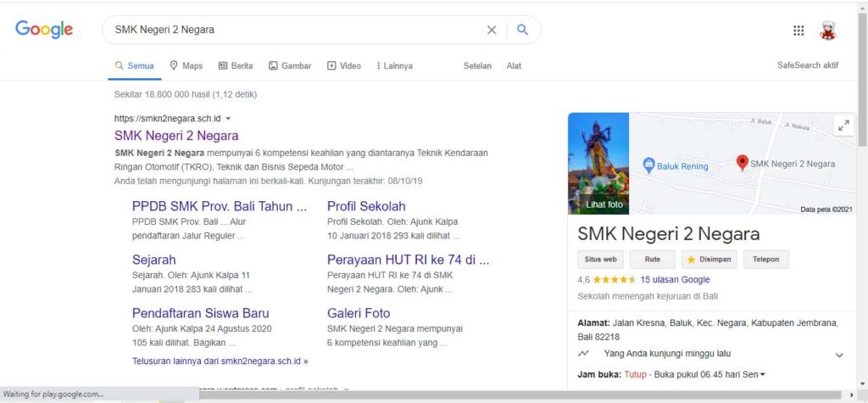Screen dimensions: 868x403
Task: Click the address text Jalan Kresna, Baluk
Action: point(708,330)
